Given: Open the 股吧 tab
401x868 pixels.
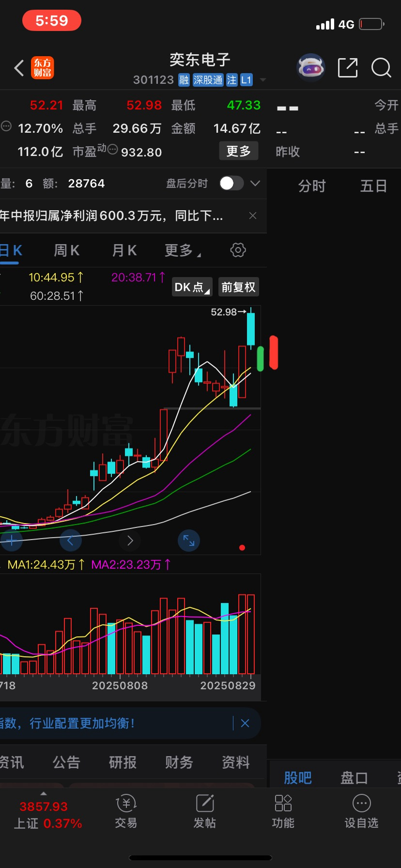Looking at the screenshot, I should click(x=298, y=778).
